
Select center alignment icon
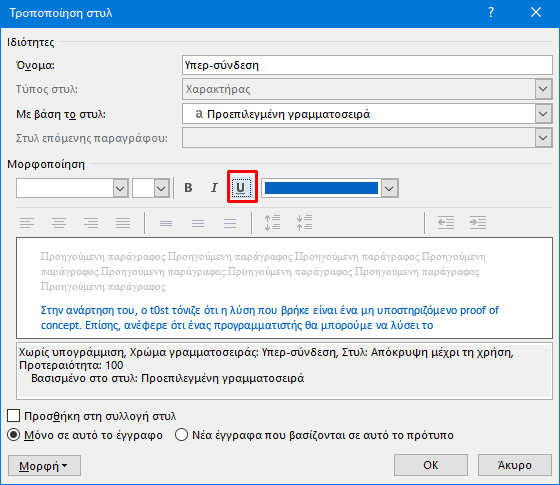(59, 223)
